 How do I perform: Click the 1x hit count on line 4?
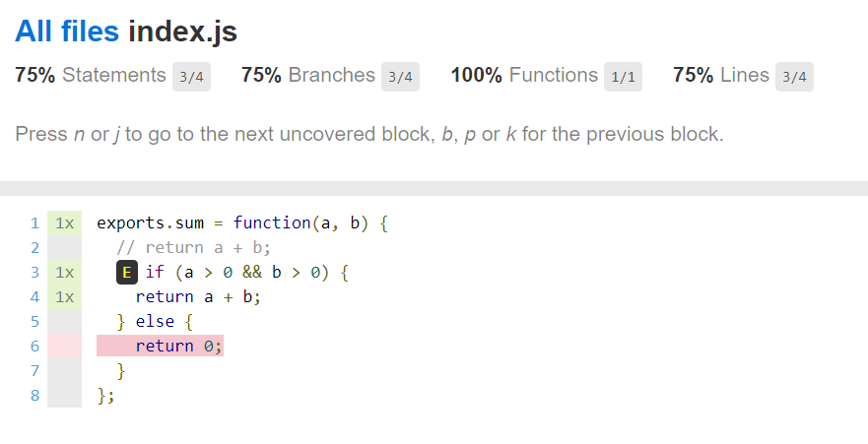click(65, 297)
